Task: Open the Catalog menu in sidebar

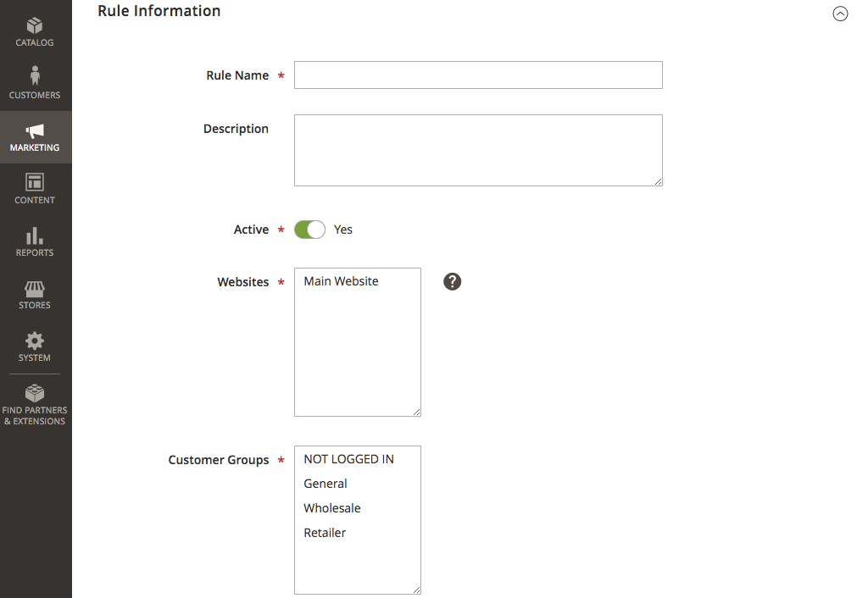Action: (x=35, y=32)
